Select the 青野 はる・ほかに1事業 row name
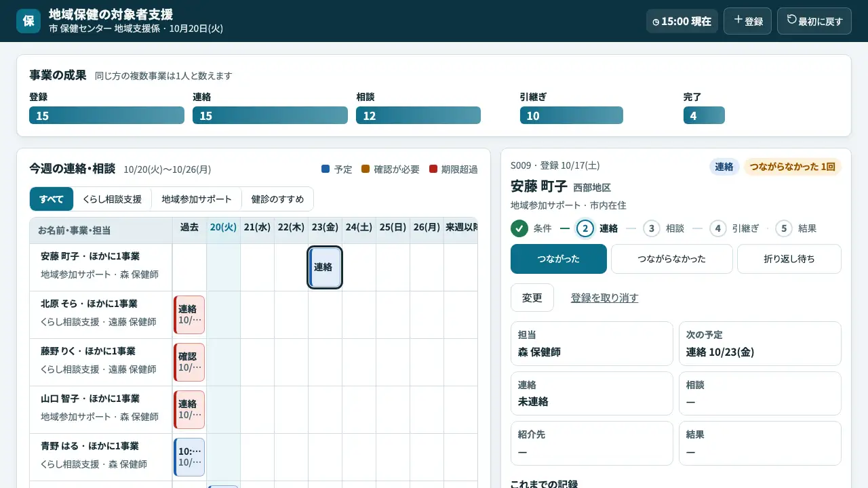Screen dimensions: 868x488 tap(90, 446)
